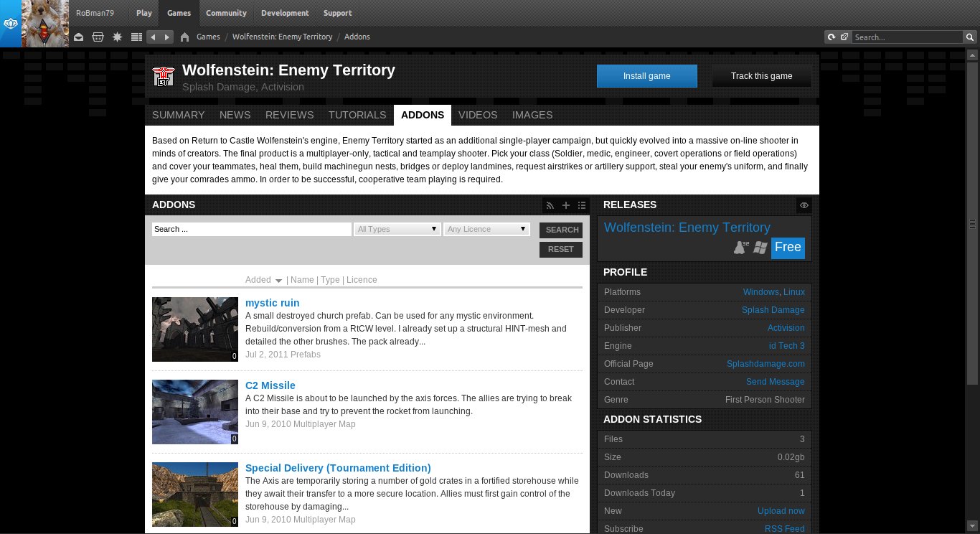Click the plus icon to add addon
This screenshot has width=980, height=534.
[566, 205]
